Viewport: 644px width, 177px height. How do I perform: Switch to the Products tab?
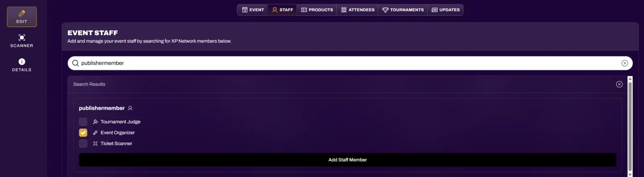click(x=317, y=10)
